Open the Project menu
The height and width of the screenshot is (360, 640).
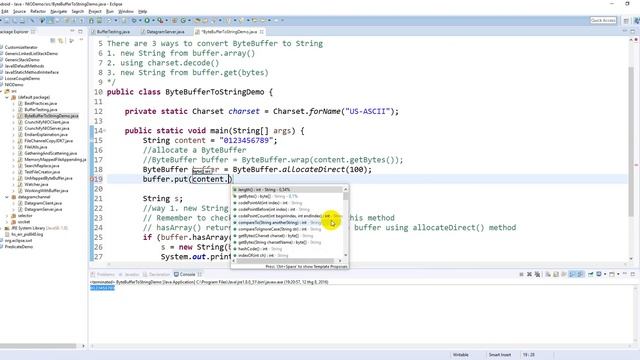tap(95, 11)
